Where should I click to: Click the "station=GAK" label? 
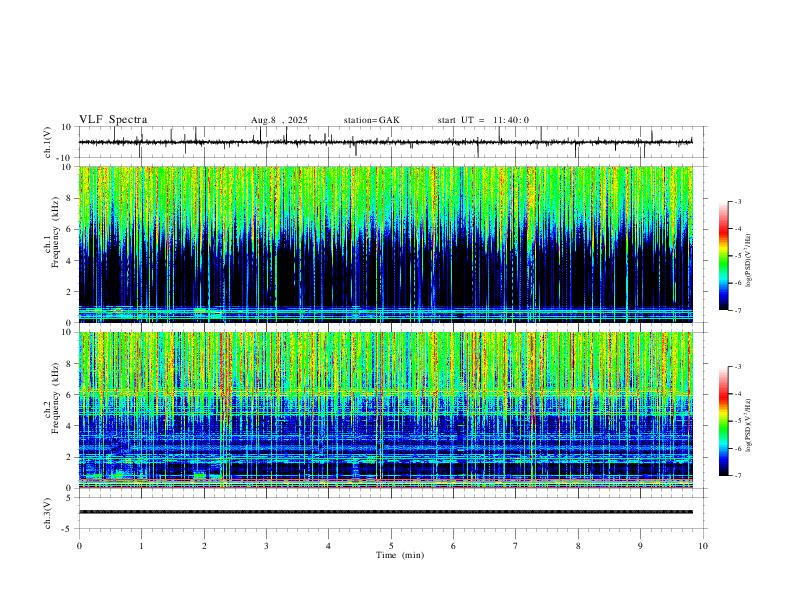click(371, 120)
